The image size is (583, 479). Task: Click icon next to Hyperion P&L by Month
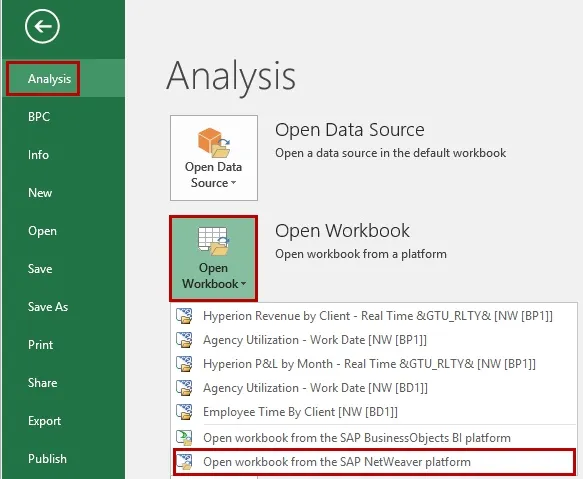point(184,364)
